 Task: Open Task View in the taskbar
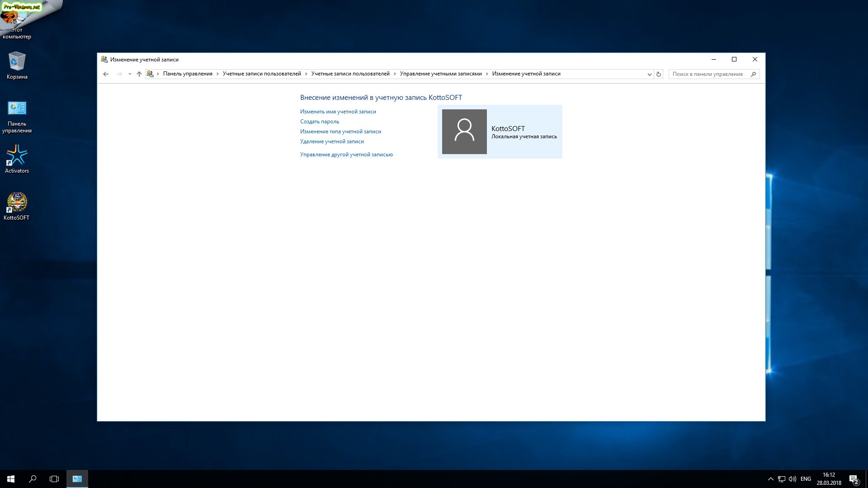click(x=54, y=479)
